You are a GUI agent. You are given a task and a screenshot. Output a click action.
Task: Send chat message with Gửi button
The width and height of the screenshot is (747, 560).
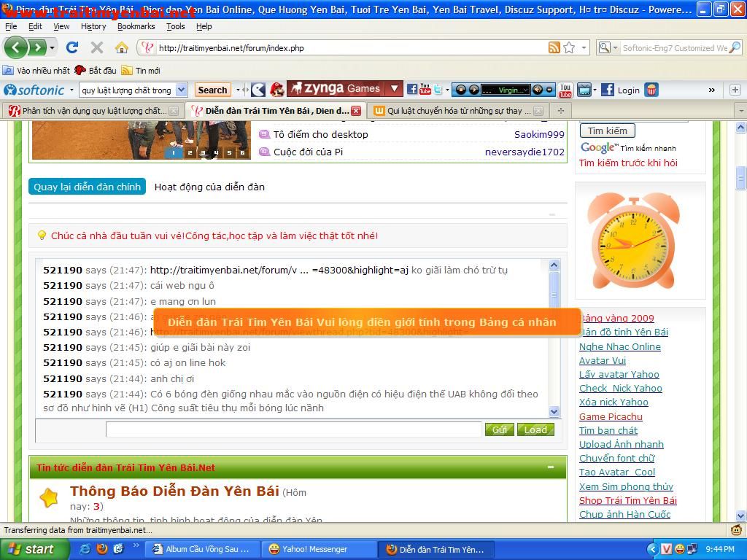tap(499, 429)
